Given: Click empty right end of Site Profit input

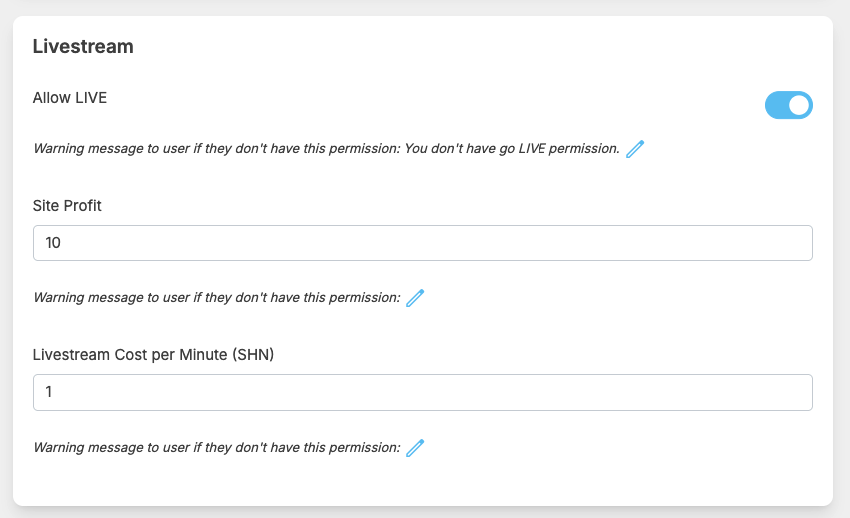Looking at the screenshot, I should click(x=759, y=243).
